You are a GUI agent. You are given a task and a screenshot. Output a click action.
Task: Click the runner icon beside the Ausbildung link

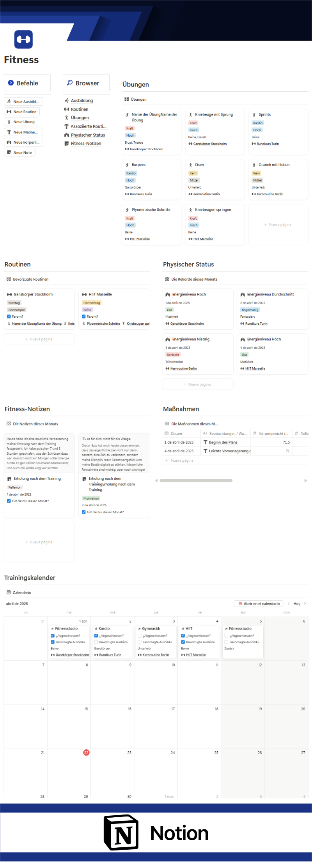(x=67, y=100)
